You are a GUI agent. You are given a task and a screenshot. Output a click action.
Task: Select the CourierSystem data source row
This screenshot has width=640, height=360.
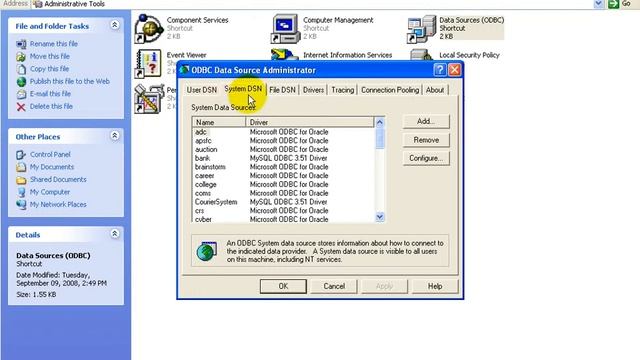tap(283, 202)
